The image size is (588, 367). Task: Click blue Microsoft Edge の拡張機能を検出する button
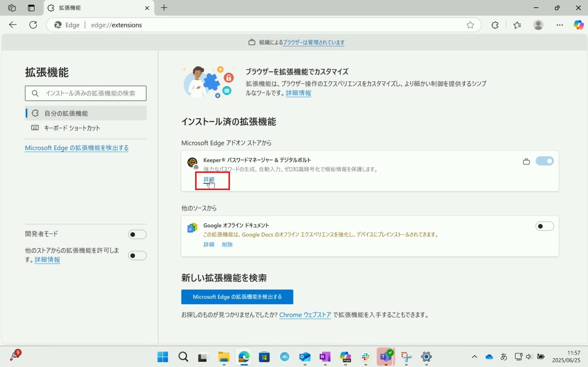click(237, 297)
